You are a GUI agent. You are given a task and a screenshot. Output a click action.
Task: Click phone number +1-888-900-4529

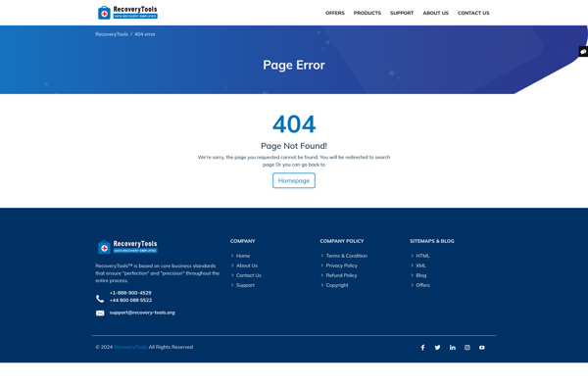[130, 293]
